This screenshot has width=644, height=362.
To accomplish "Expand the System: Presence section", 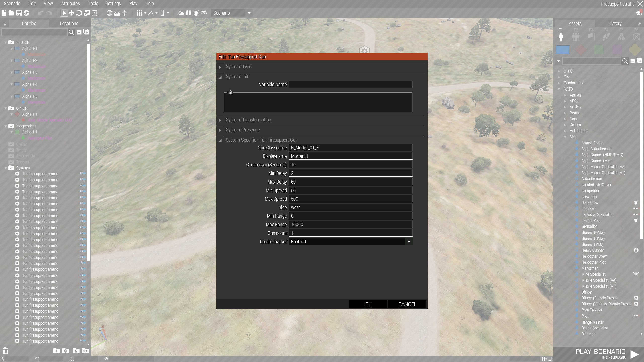I will (220, 130).
